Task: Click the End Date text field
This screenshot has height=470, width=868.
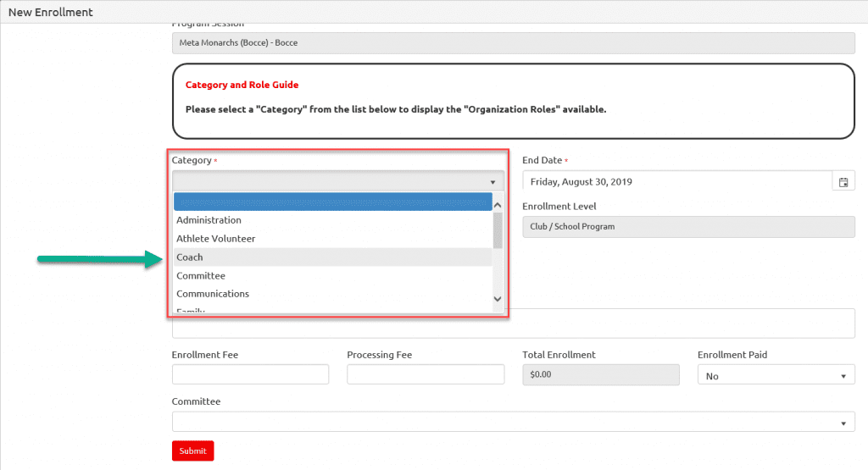Action: click(677, 181)
